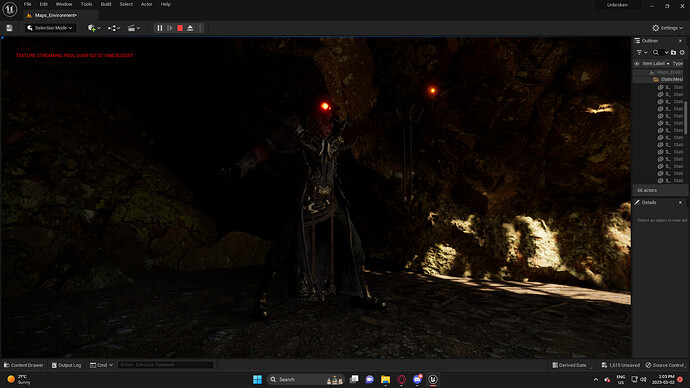690x388 pixels.
Task: Open the Selection Mode dropdown
Action: (x=50, y=28)
